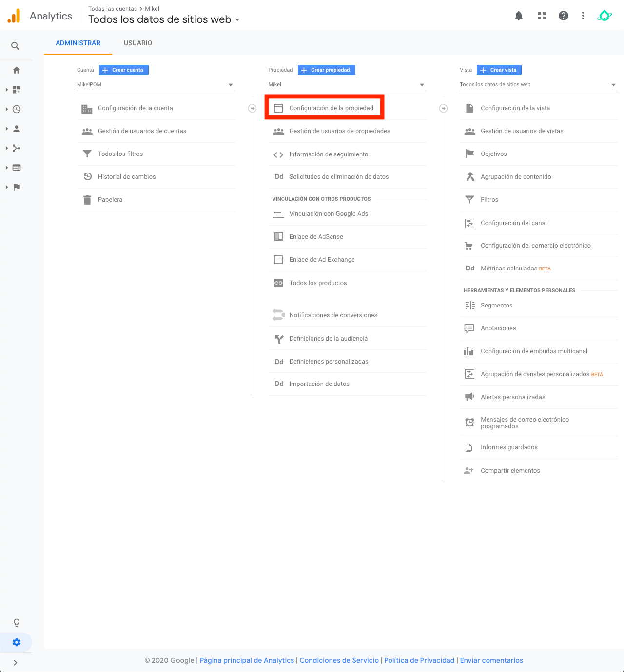Expand the Mikel property selector dropdown
The width and height of the screenshot is (624, 672).
pyautogui.click(x=422, y=84)
